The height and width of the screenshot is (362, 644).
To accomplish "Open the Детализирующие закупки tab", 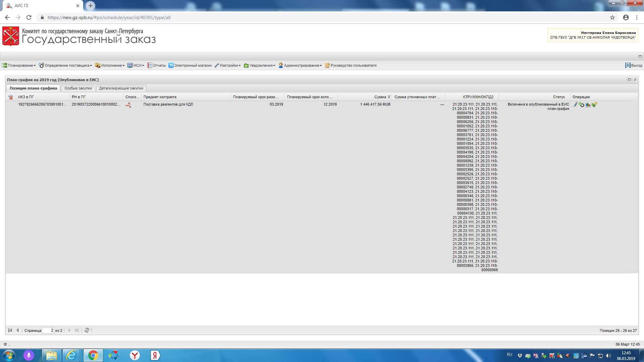I will pyautogui.click(x=121, y=88).
